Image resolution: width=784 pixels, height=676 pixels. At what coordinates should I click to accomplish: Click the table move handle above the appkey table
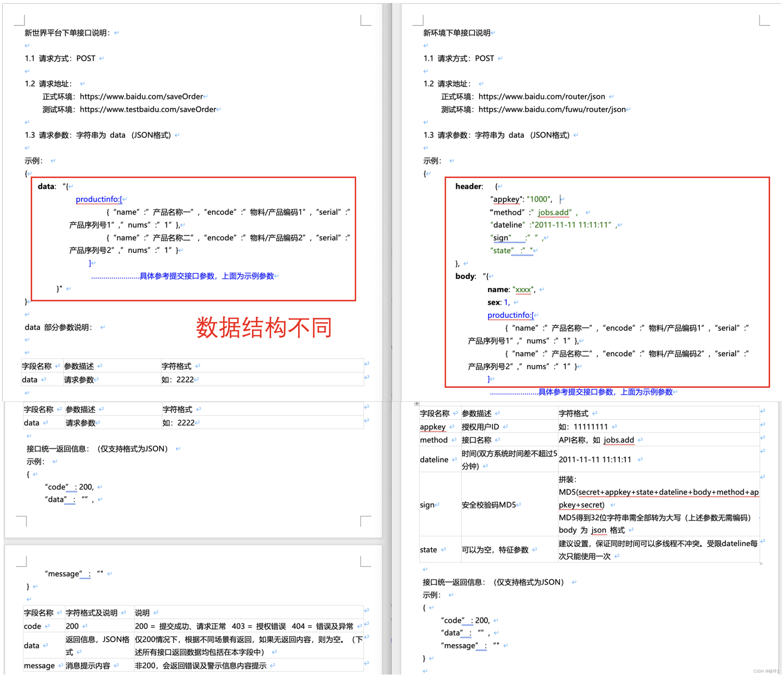pyautogui.click(x=417, y=404)
